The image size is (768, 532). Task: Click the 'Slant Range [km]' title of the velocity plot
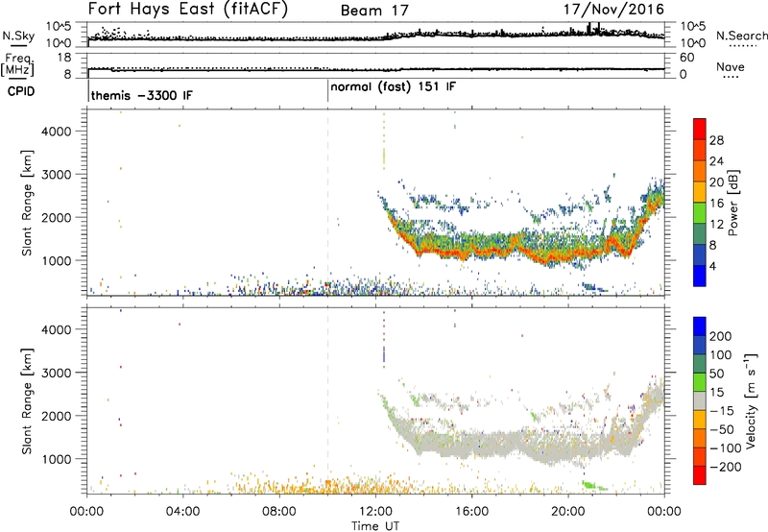click(27, 401)
